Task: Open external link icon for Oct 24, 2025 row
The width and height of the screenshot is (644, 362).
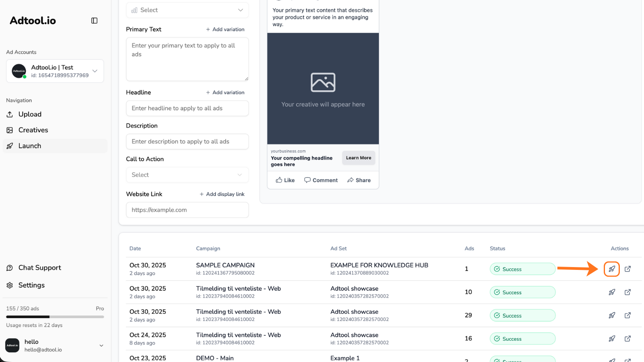Action: click(x=627, y=339)
